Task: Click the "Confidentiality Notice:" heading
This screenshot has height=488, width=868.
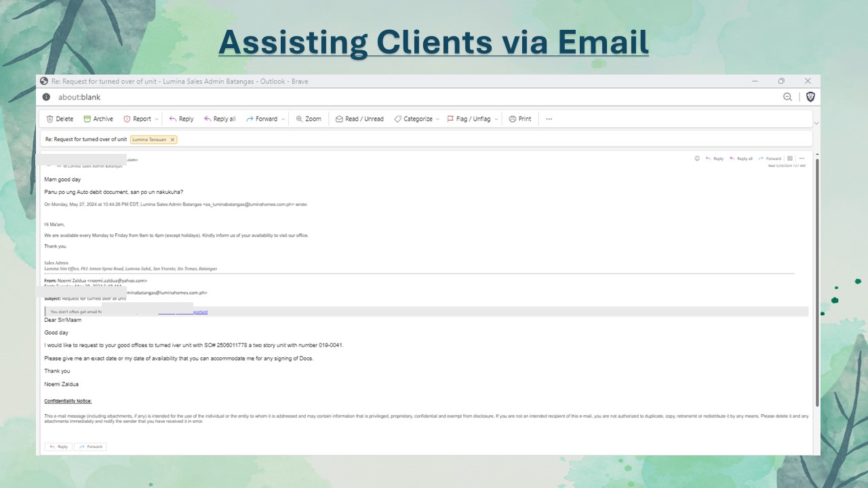Action: point(68,401)
